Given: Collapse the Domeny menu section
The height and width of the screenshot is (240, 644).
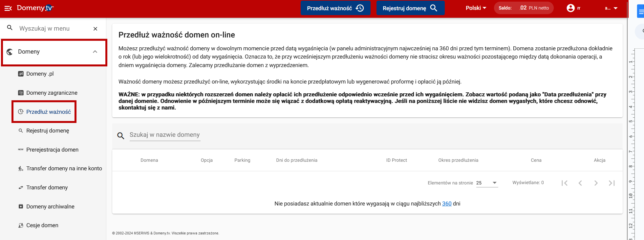Looking at the screenshot, I should point(95,52).
